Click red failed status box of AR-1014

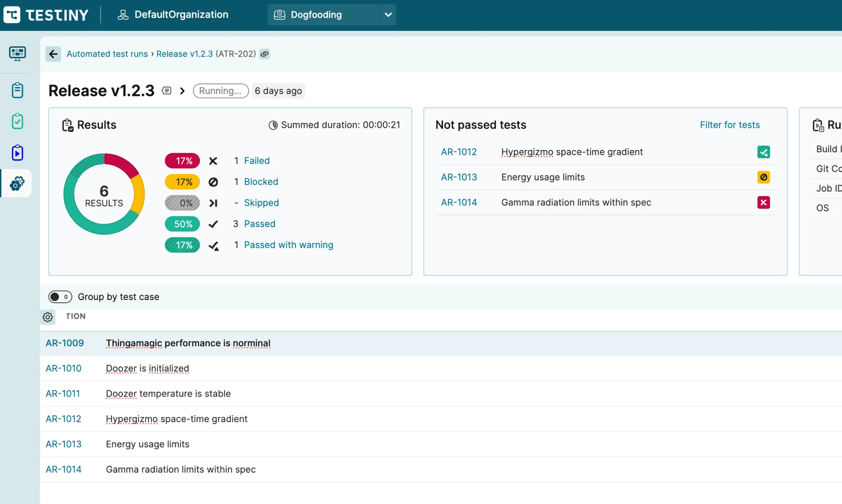(763, 202)
